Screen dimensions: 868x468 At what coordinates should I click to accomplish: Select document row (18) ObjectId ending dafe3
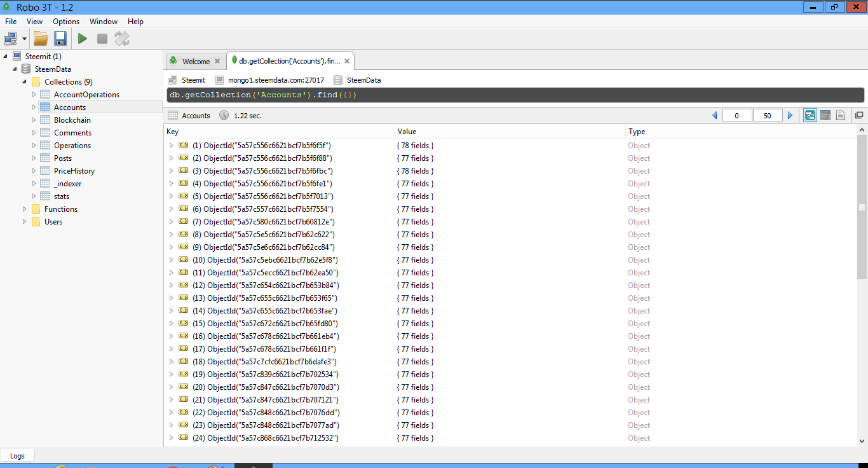pyautogui.click(x=510, y=362)
